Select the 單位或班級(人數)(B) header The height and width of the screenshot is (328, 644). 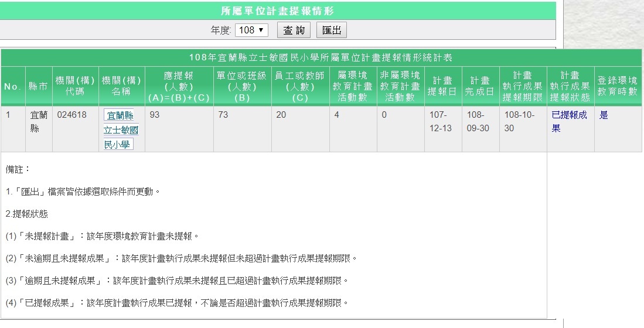pyautogui.click(x=243, y=86)
